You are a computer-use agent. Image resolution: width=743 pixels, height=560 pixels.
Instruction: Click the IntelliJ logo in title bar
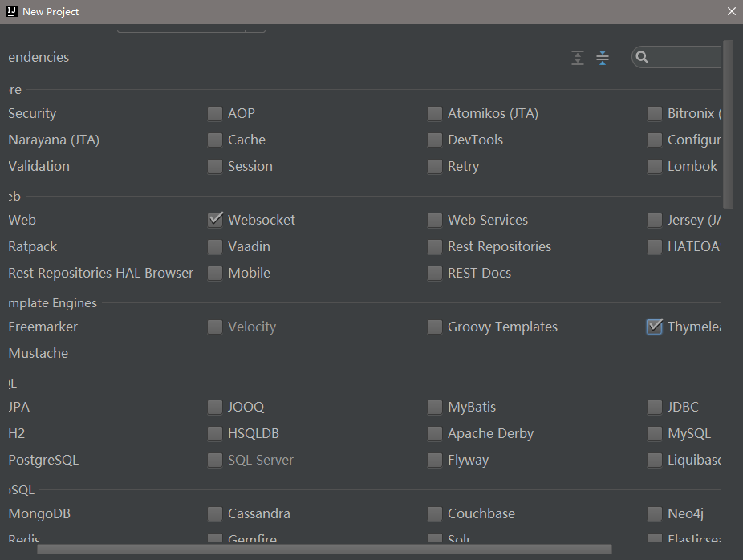(x=12, y=11)
